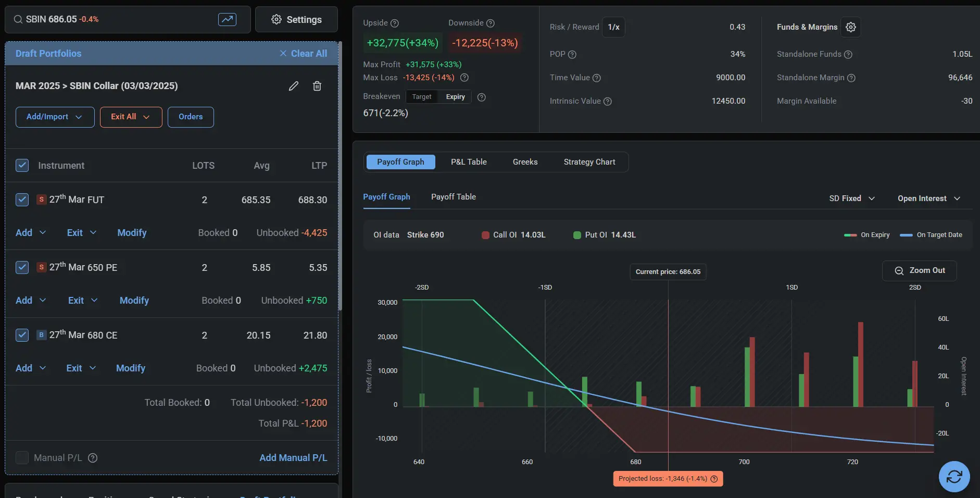This screenshot has width=980, height=498.
Task: Edit the SBIN Collar portfolio name with pencil icon
Action: coord(294,86)
